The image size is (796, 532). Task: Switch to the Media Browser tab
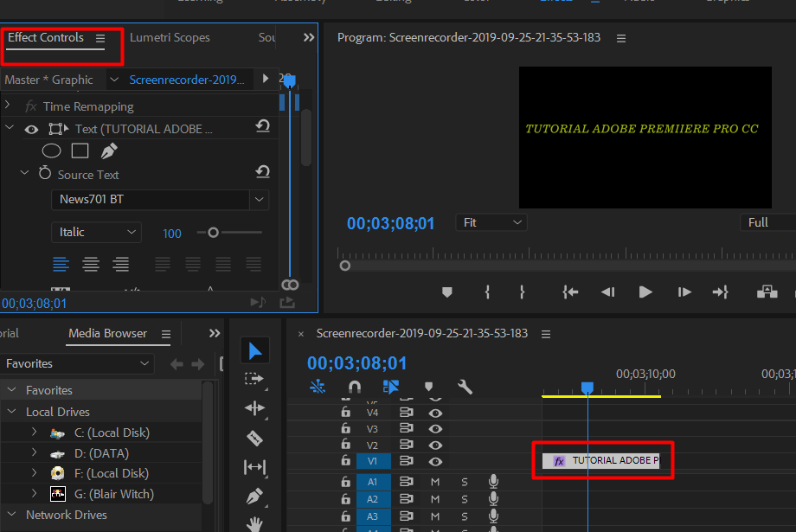click(107, 333)
